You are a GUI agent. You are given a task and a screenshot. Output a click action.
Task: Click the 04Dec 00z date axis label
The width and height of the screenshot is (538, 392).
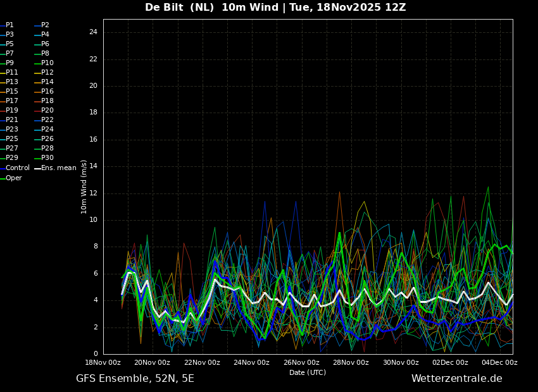(x=500, y=362)
